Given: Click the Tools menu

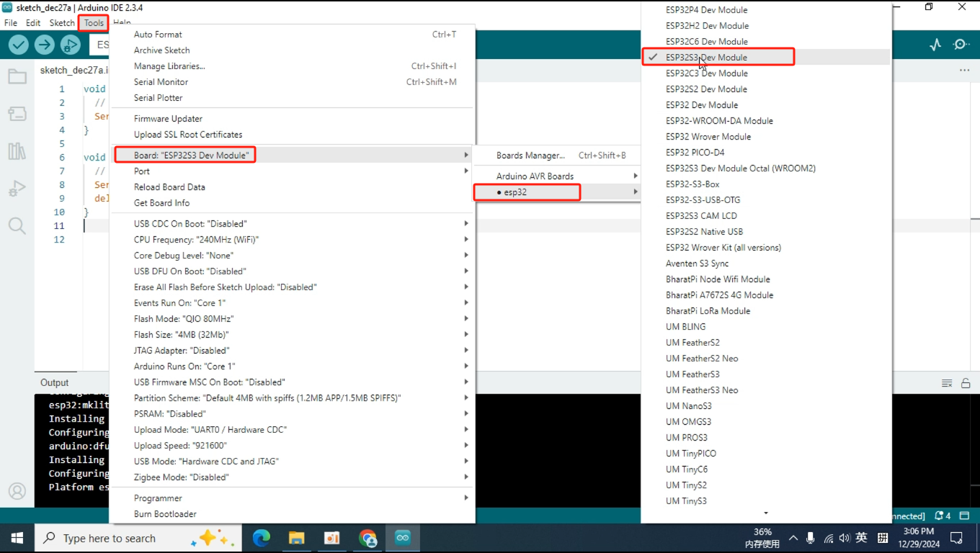Looking at the screenshot, I should 94,23.
